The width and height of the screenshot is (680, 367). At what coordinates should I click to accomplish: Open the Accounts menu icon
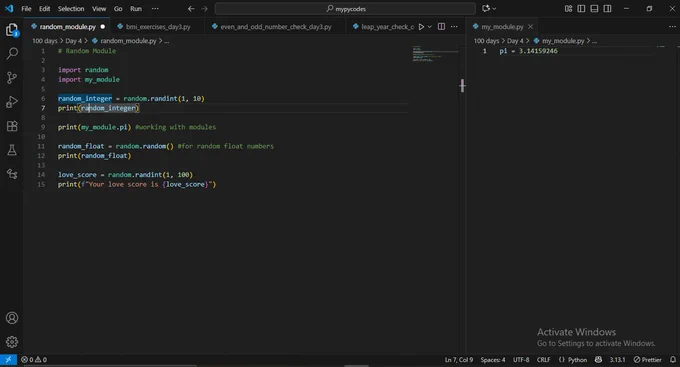click(12, 318)
